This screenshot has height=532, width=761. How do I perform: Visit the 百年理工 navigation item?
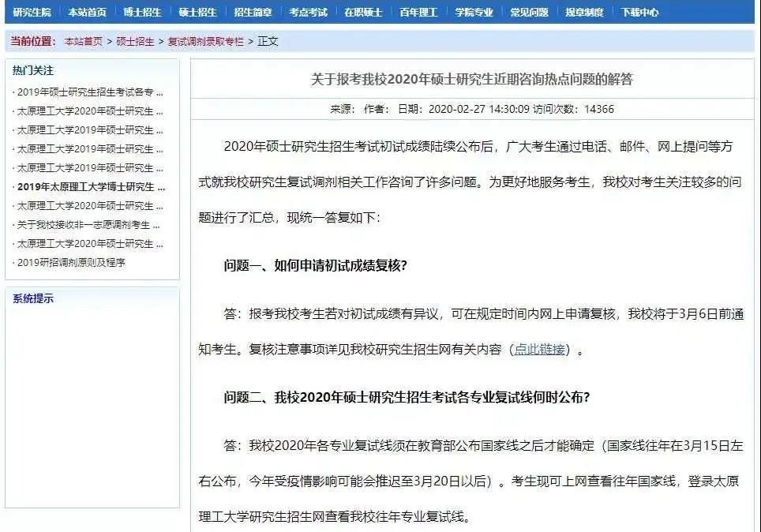coord(418,13)
